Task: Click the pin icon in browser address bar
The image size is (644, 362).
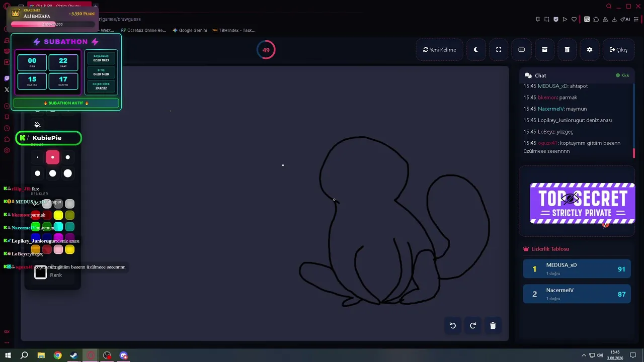Action: click(538, 20)
